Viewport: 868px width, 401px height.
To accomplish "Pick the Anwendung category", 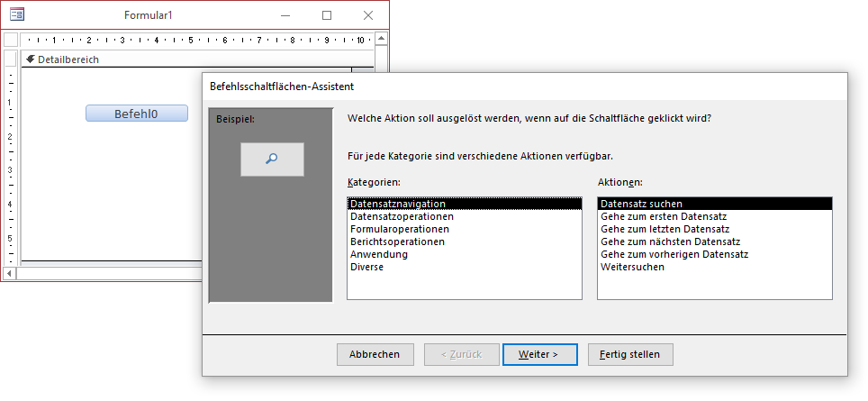I will point(465,255).
